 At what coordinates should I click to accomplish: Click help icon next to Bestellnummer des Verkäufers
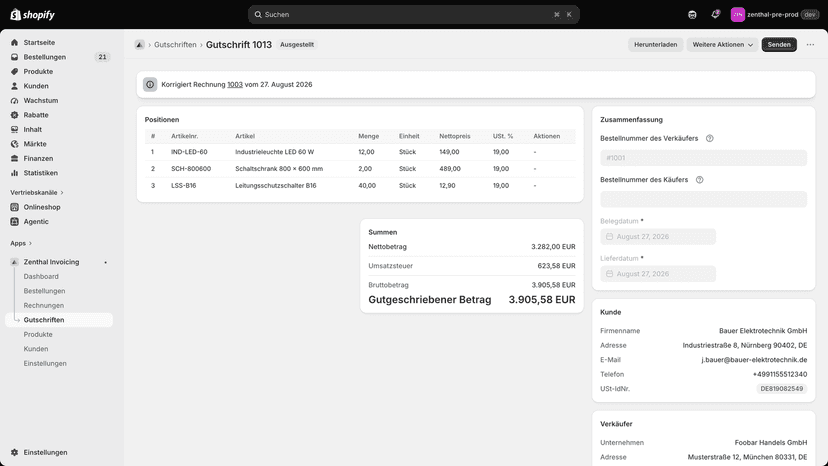click(710, 138)
